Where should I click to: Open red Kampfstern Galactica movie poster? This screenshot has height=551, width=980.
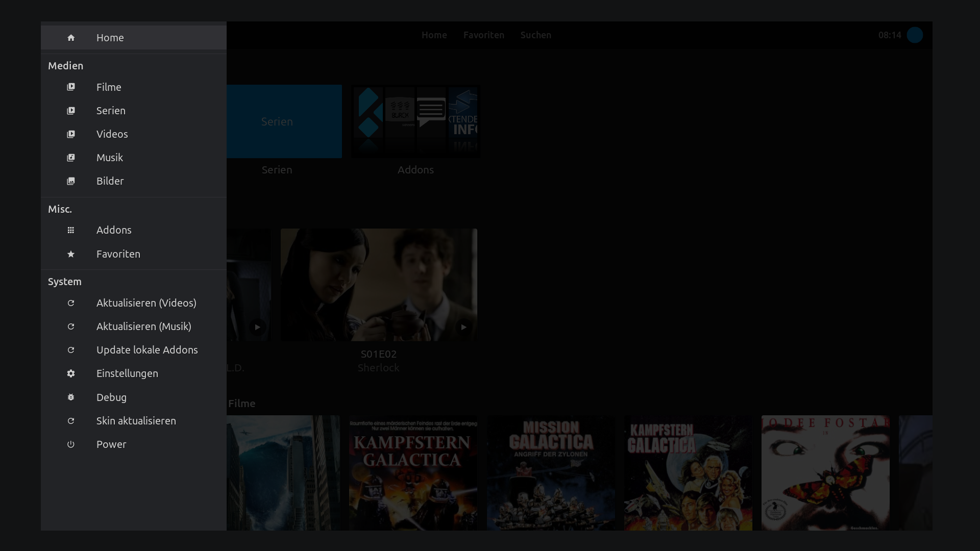click(x=413, y=473)
